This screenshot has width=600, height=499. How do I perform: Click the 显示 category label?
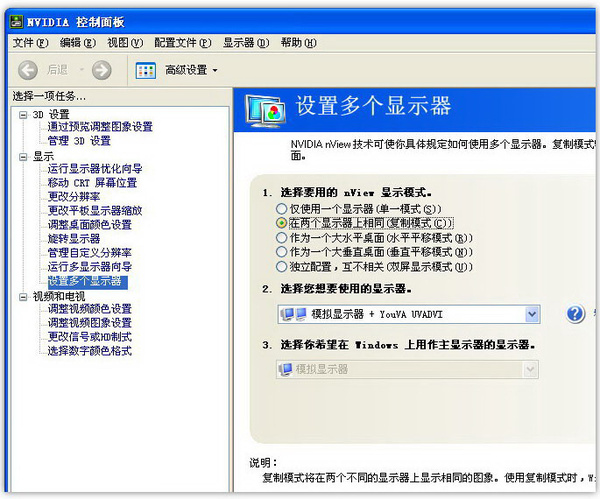(43, 157)
